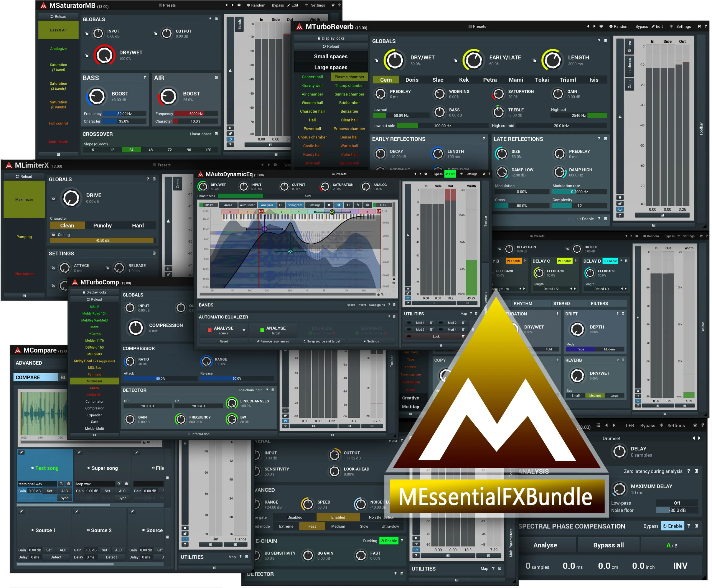Click testsignal.wav file field in MCompare
712x588 pixels.
pyautogui.click(x=37, y=484)
